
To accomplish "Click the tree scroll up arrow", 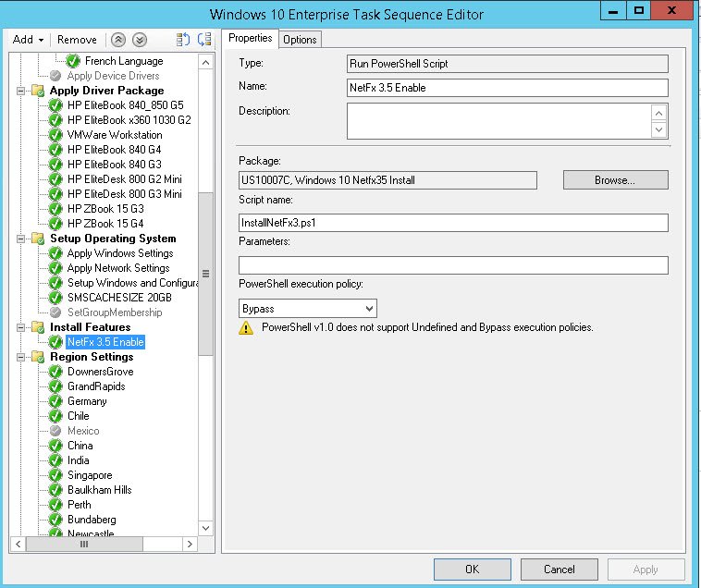I will coord(205,62).
